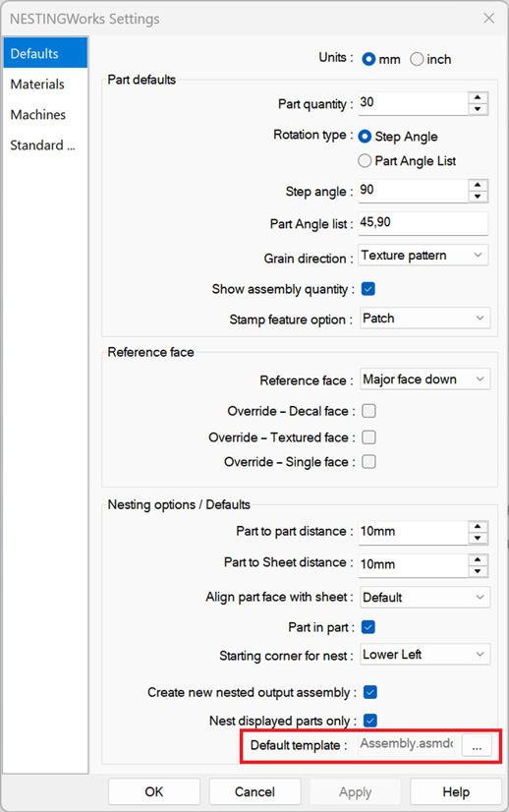This screenshot has height=812, width=509.
Task: Enable Override – Decal face checkbox
Action: pyautogui.click(x=368, y=411)
